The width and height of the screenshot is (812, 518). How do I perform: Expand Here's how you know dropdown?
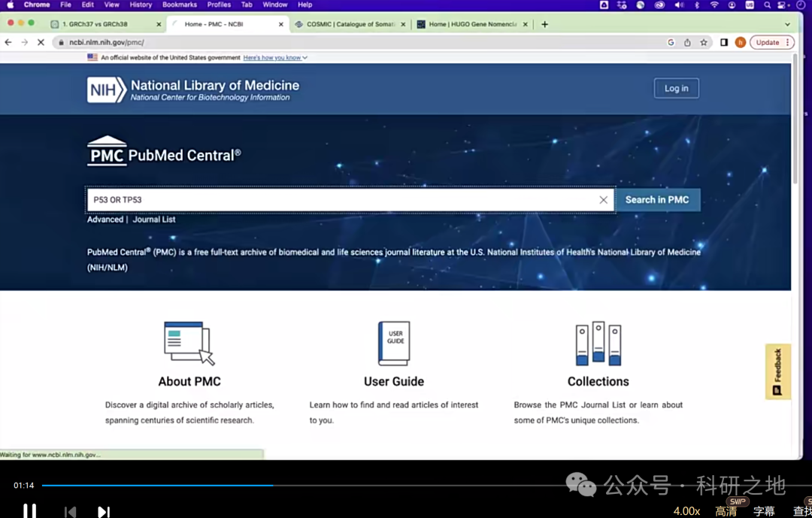point(275,57)
